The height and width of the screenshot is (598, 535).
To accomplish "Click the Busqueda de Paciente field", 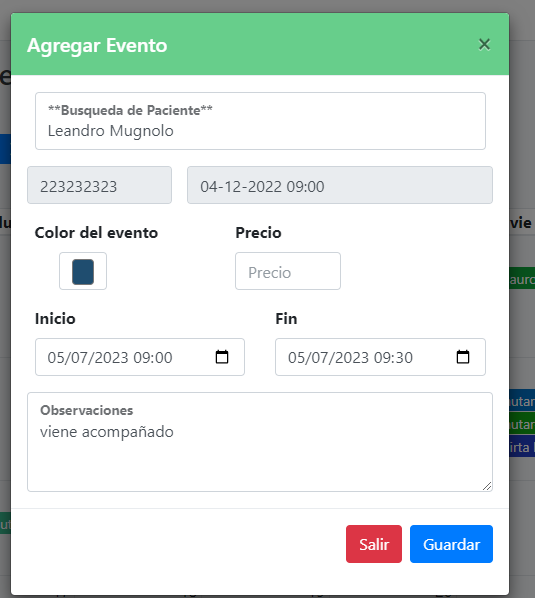I will 260,121.
